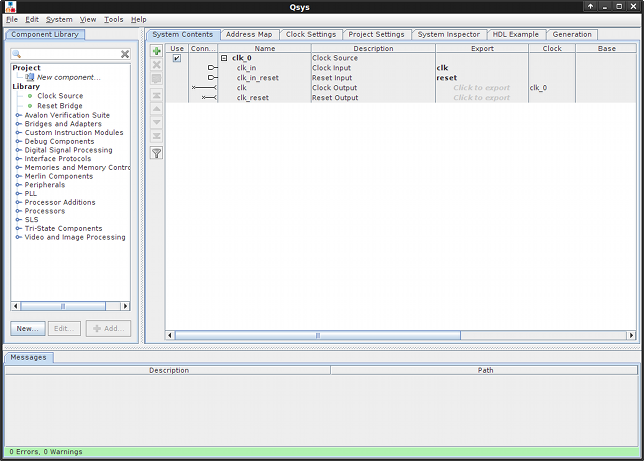Click to export the clk_reset interface
Screen dimensions: 644x461
tap(481, 97)
